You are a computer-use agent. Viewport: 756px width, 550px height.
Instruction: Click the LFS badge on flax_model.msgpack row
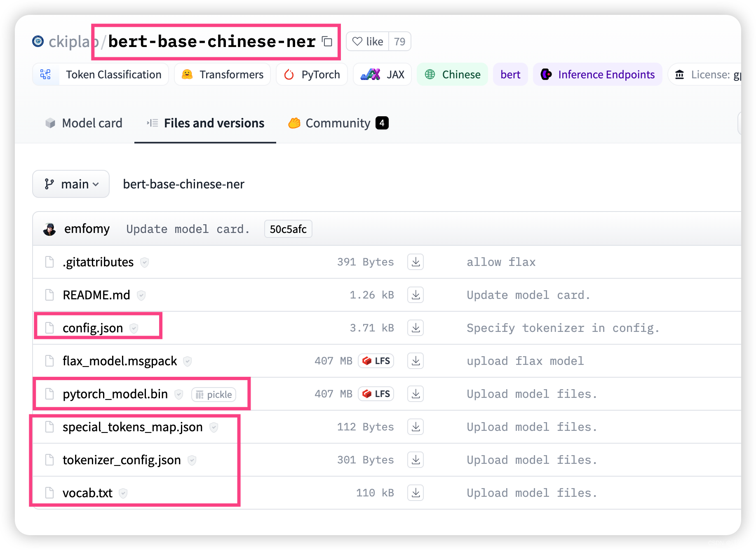(376, 361)
